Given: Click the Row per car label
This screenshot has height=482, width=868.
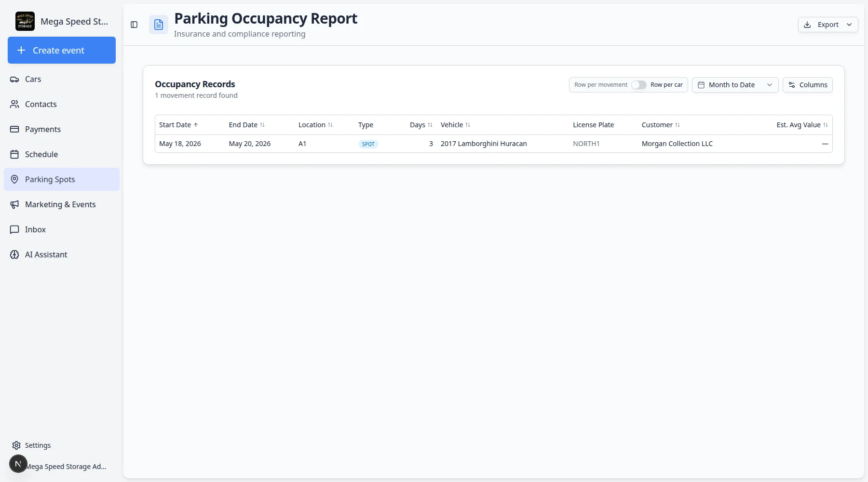Looking at the screenshot, I should tap(666, 85).
